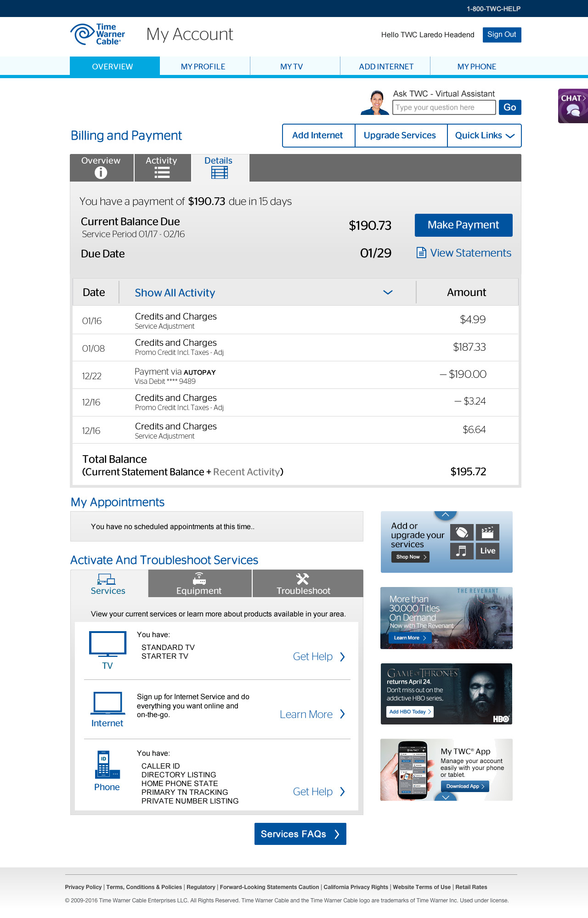Viewport: 588px width, 918px height.
Task: Go to the OVERVIEW navigation tab
Action: tap(115, 66)
